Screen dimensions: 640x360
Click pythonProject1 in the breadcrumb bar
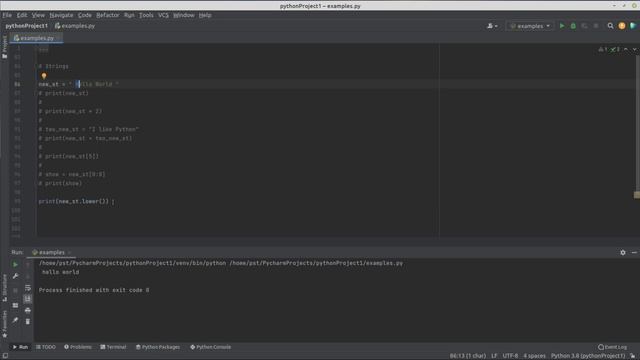pyautogui.click(x=27, y=26)
